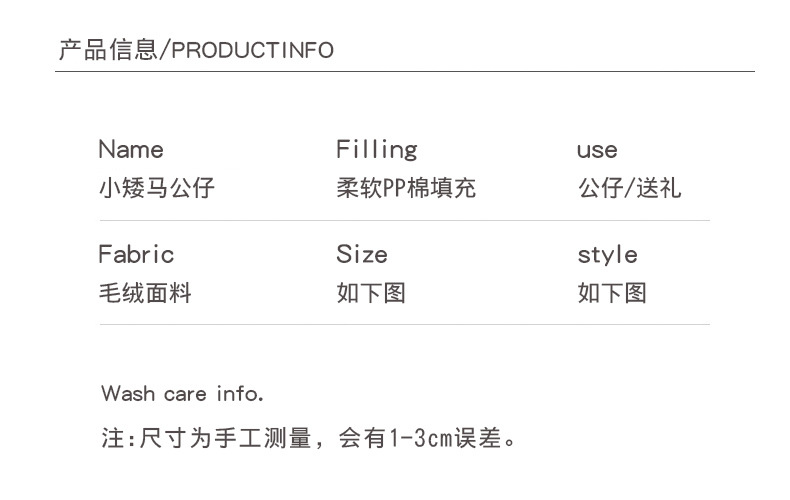
Task: Select the 小矮马公仔 product name
Action: point(156,187)
